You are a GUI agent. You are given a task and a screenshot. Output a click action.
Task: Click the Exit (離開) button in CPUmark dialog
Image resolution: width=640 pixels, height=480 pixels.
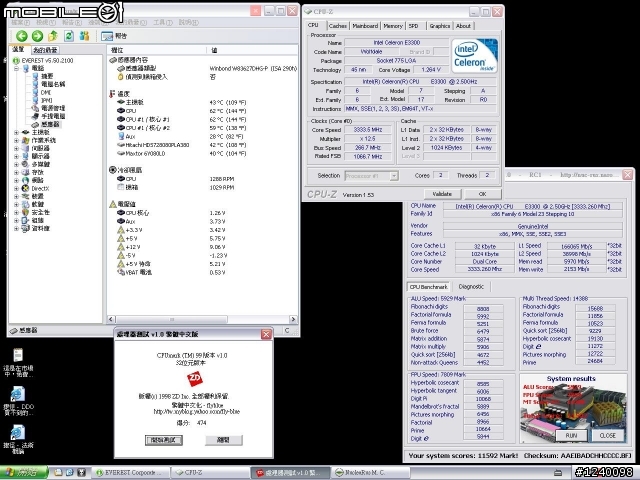[223, 440]
